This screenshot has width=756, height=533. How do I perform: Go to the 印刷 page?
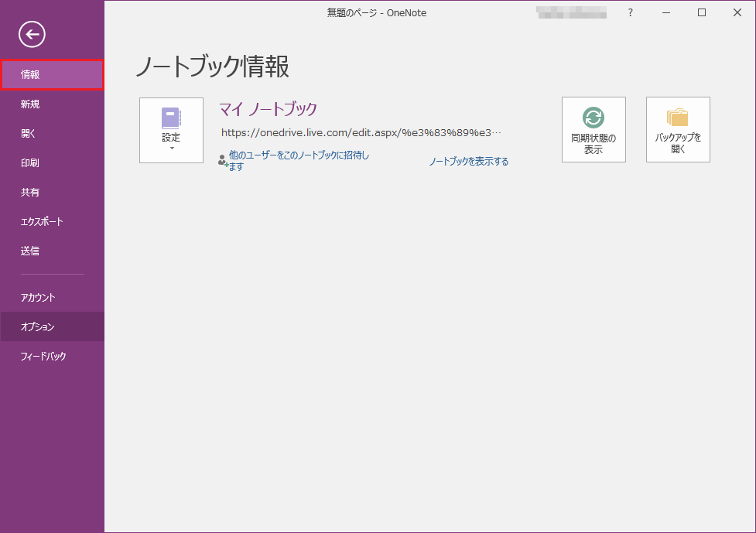click(52, 163)
